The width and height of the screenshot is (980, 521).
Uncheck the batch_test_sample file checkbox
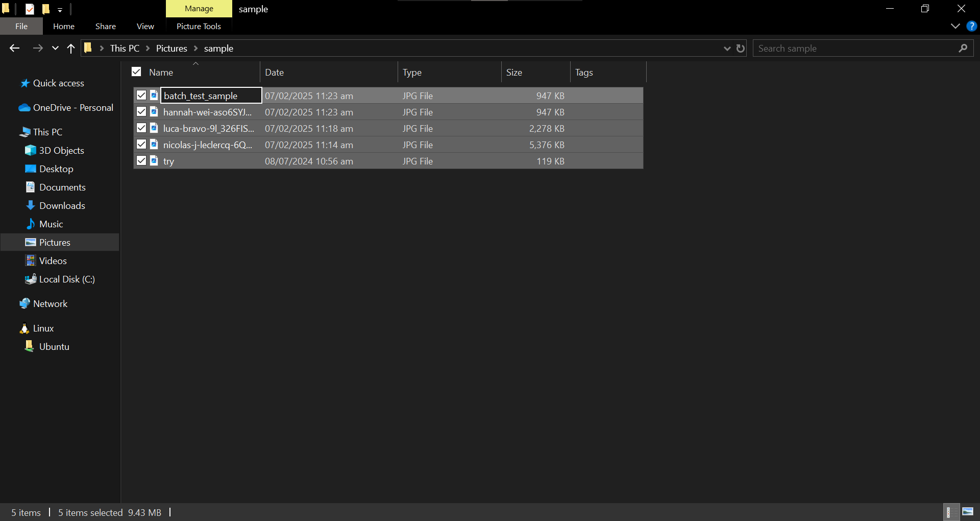[x=141, y=95]
